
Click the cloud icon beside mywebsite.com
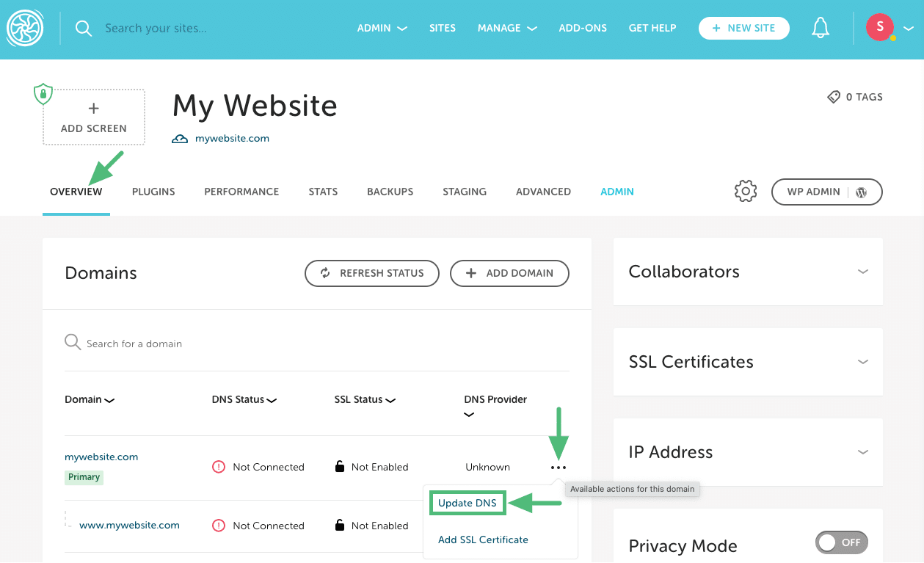pyautogui.click(x=178, y=137)
